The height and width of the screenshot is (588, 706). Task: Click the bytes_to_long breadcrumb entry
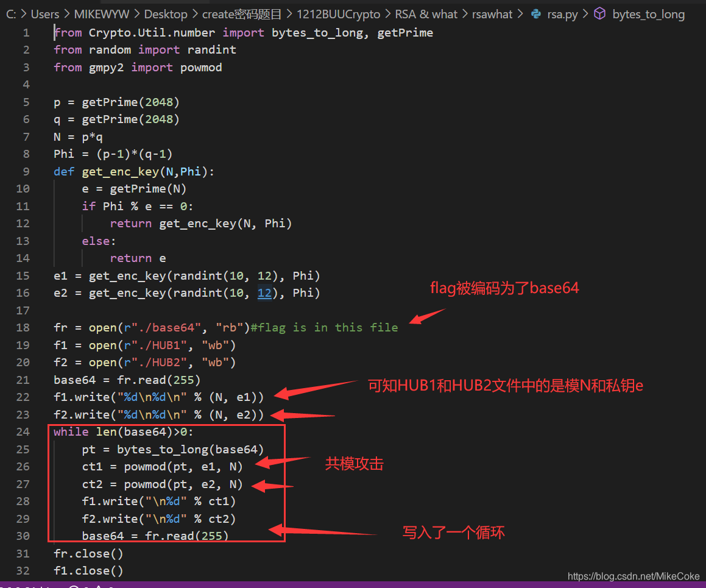tap(648, 14)
